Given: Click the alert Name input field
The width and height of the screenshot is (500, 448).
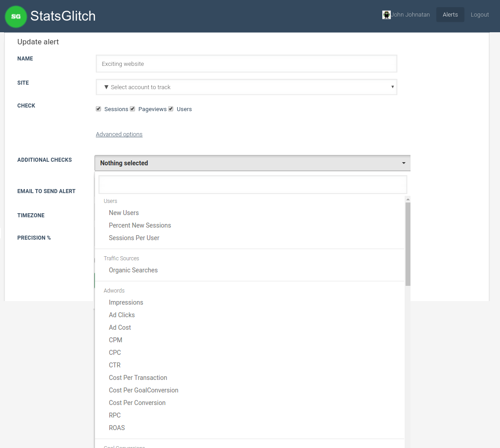Looking at the screenshot, I should 246,64.
